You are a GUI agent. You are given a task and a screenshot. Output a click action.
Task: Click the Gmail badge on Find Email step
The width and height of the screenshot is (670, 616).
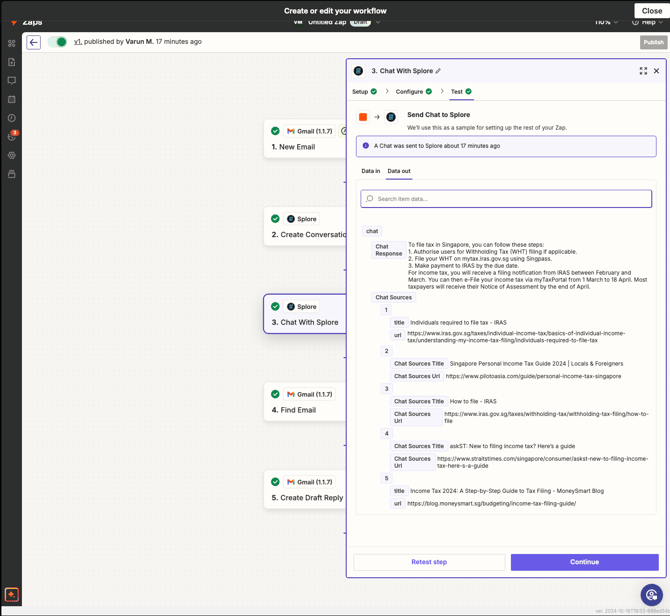pyautogui.click(x=309, y=394)
